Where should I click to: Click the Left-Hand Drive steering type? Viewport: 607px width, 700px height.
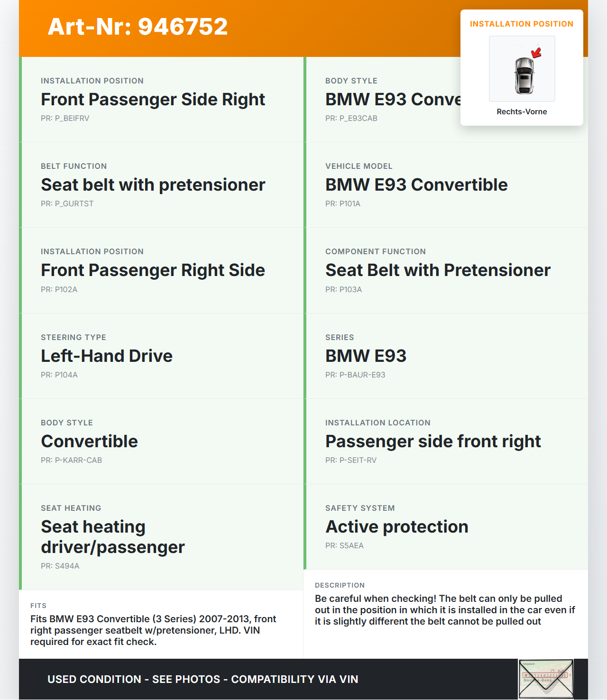click(x=107, y=356)
